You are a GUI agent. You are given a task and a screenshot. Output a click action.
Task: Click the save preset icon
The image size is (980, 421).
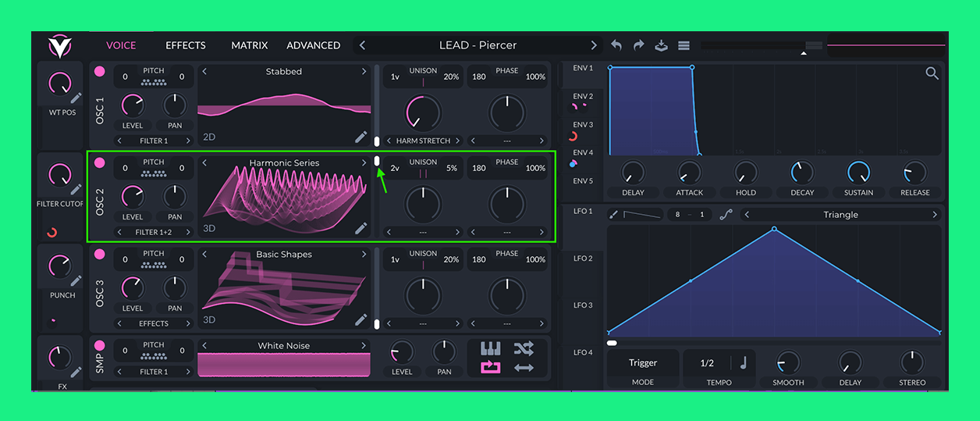[661, 45]
